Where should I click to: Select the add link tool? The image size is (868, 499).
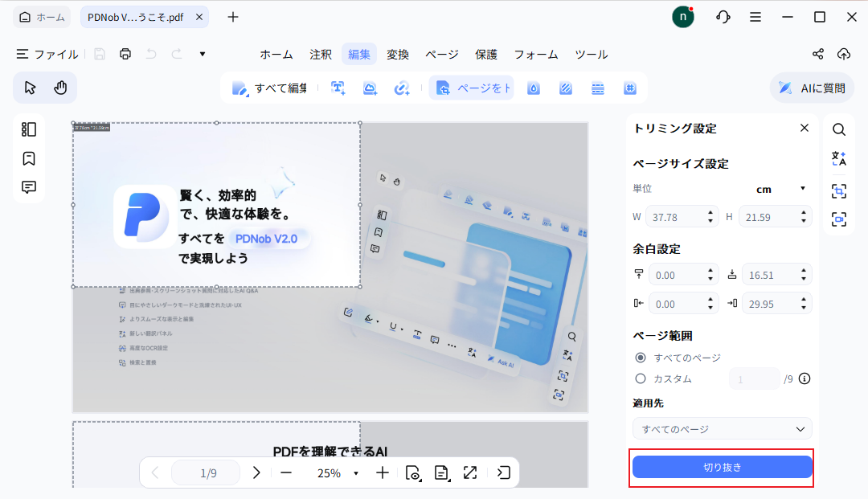pos(403,88)
